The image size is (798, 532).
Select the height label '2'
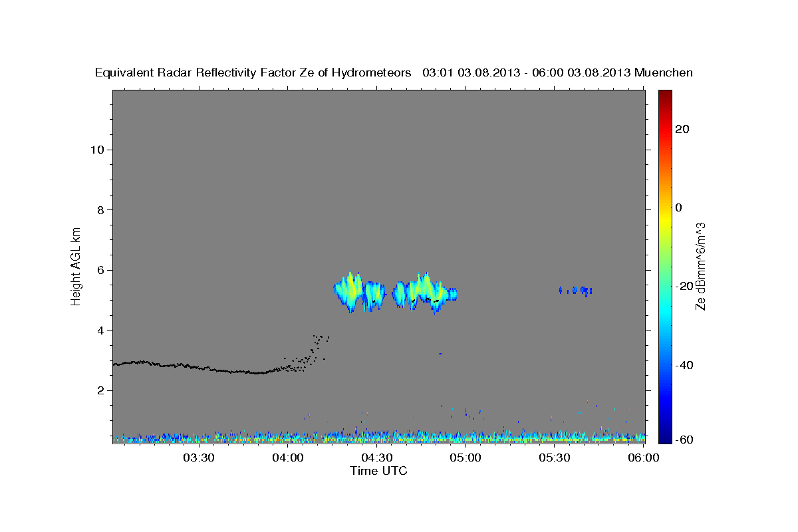[100, 390]
